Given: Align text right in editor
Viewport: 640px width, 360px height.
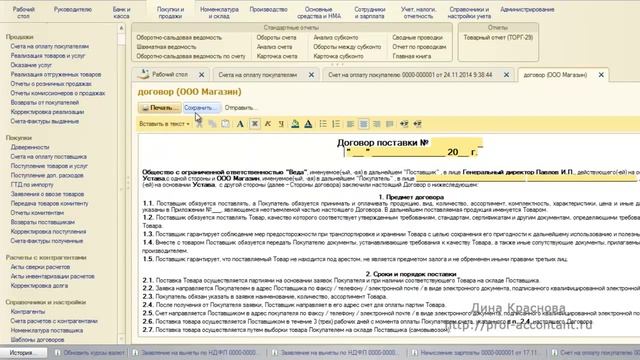Looking at the screenshot, I should pyautogui.click(x=377, y=124).
